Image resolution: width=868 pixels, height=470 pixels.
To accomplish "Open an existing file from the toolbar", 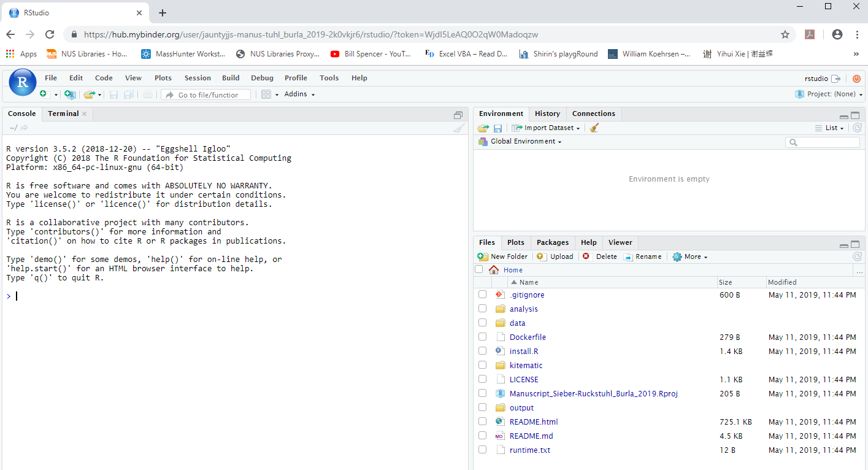I will 88,94.
